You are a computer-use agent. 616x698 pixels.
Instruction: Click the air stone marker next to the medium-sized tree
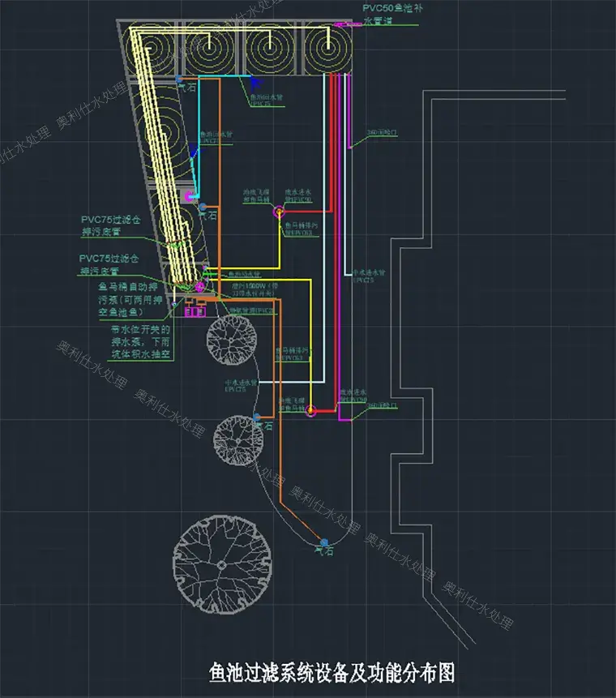[x=258, y=418]
